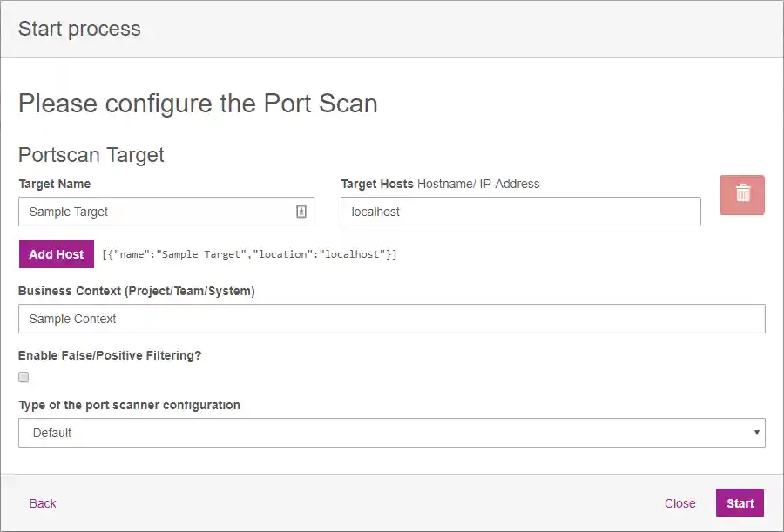The height and width of the screenshot is (532, 784).
Task: Click the Start process title bar
Action: [78, 28]
